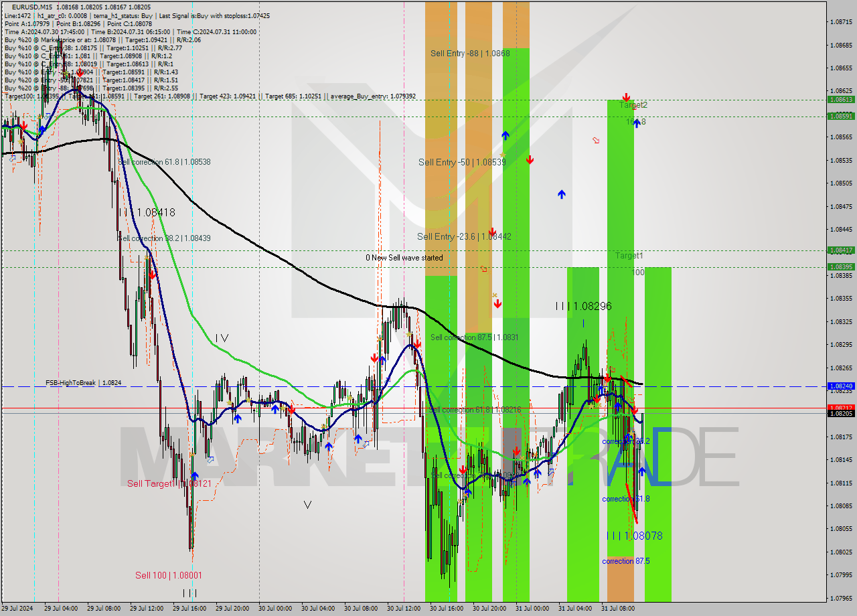
Task: Click the highlighted 1.08240 bid price label
Action: click(x=840, y=386)
